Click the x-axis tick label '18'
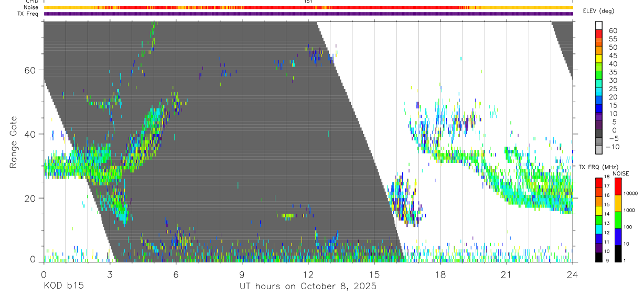644x297 pixels. pyautogui.click(x=441, y=274)
